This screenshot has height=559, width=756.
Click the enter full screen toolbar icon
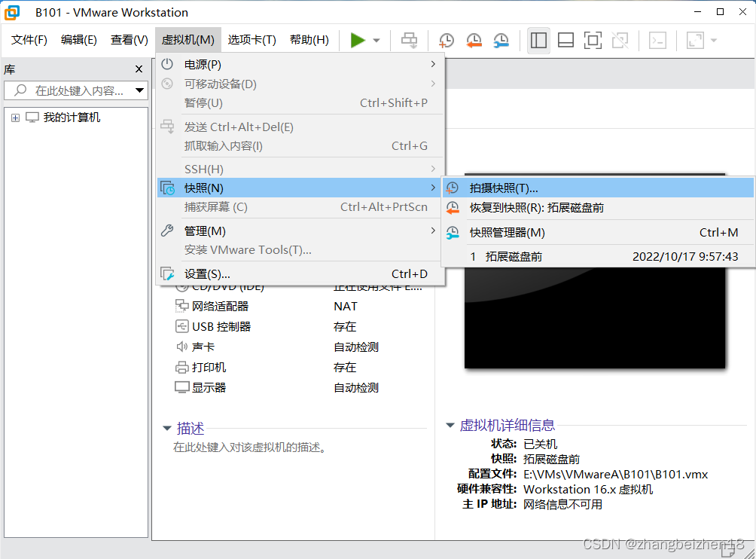593,40
